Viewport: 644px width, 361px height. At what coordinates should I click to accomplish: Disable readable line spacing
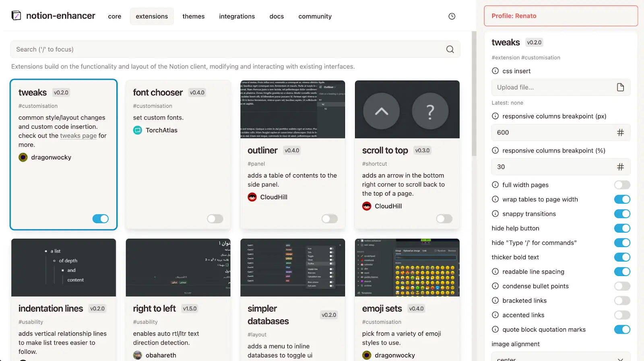622,272
